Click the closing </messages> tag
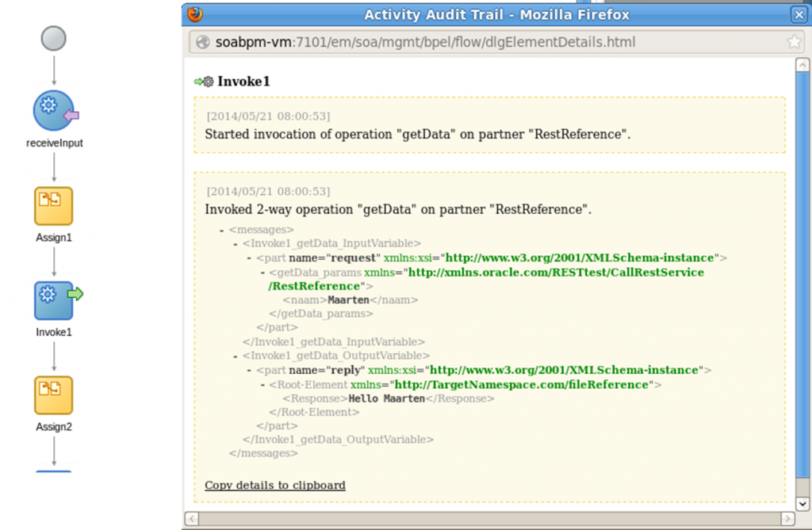 (x=263, y=453)
